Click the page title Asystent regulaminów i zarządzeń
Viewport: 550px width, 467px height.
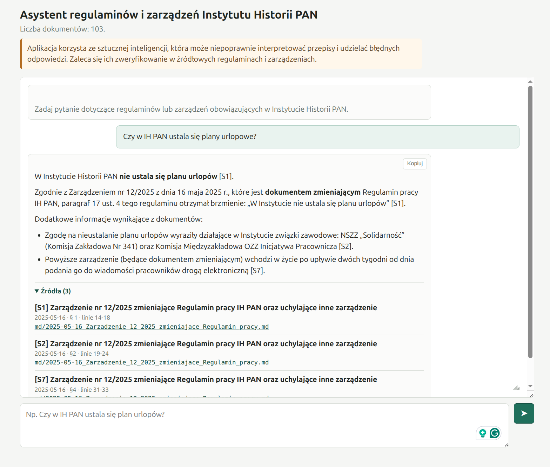click(x=168, y=15)
